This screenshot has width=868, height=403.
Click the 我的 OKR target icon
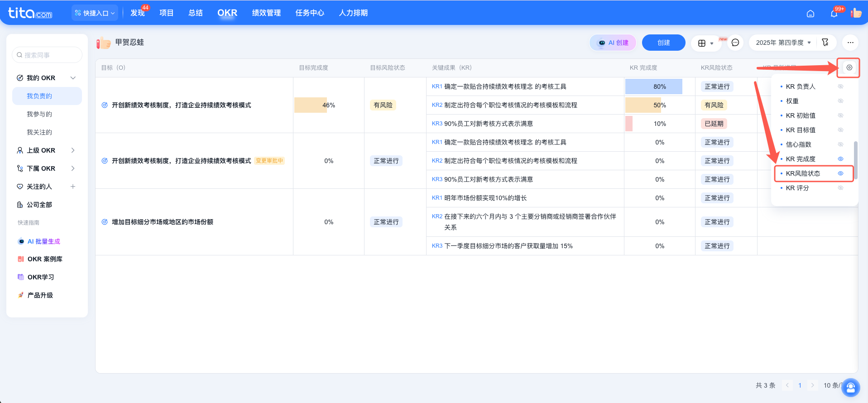20,78
